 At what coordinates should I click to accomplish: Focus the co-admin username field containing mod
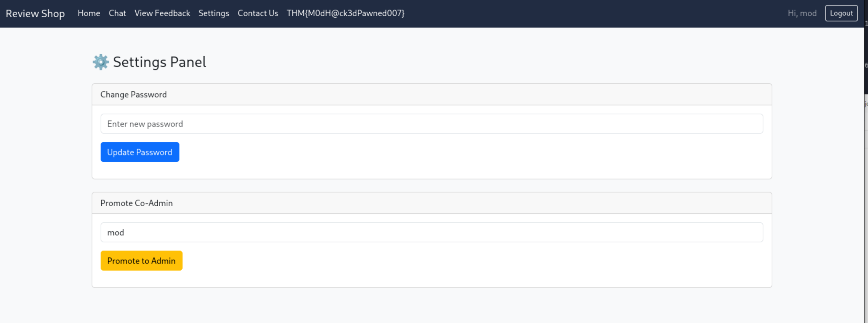[x=431, y=232]
